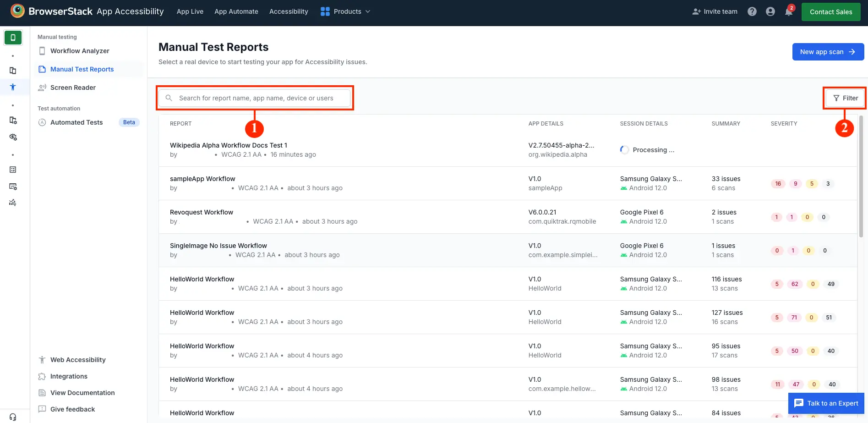Image resolution: width=868 pixels, height=423 pixels.
Task: Click the Workflow Analyzer phone icon
Action: pyautogui.click(x=42, y=51)
